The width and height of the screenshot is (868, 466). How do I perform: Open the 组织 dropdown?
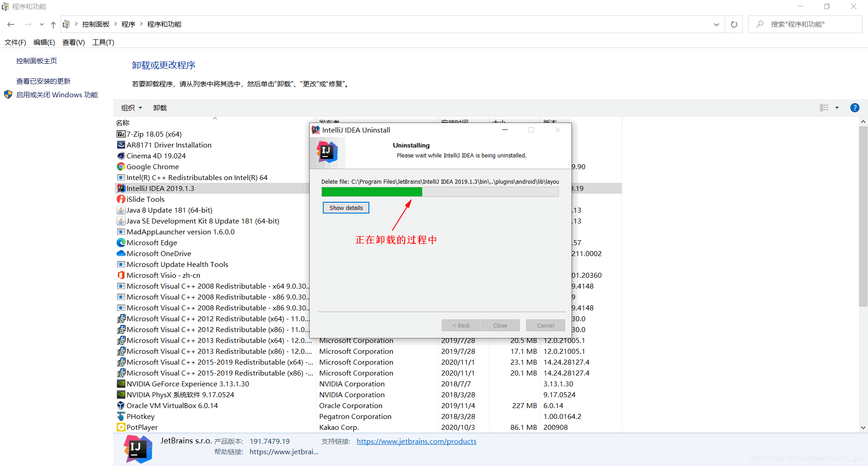(x=132, y=108)
